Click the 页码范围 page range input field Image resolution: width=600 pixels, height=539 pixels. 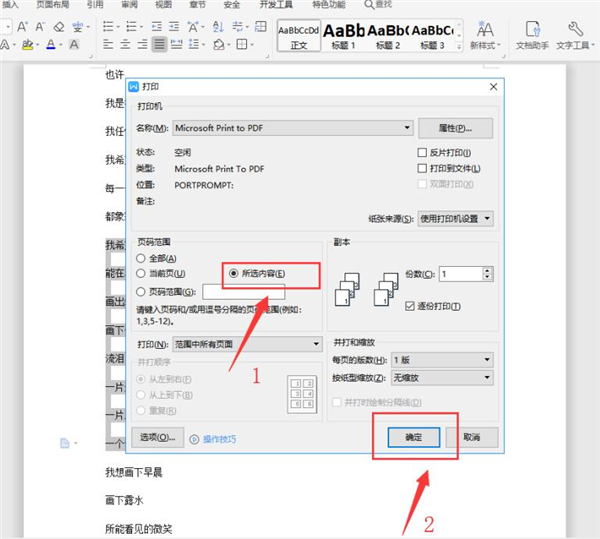[243, 291]
